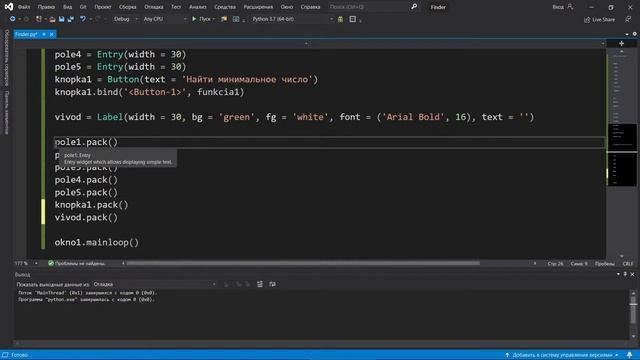Open the Сборка menu
Image resolution: width=640 pixels, height=360 pixels.
[128, 7]
